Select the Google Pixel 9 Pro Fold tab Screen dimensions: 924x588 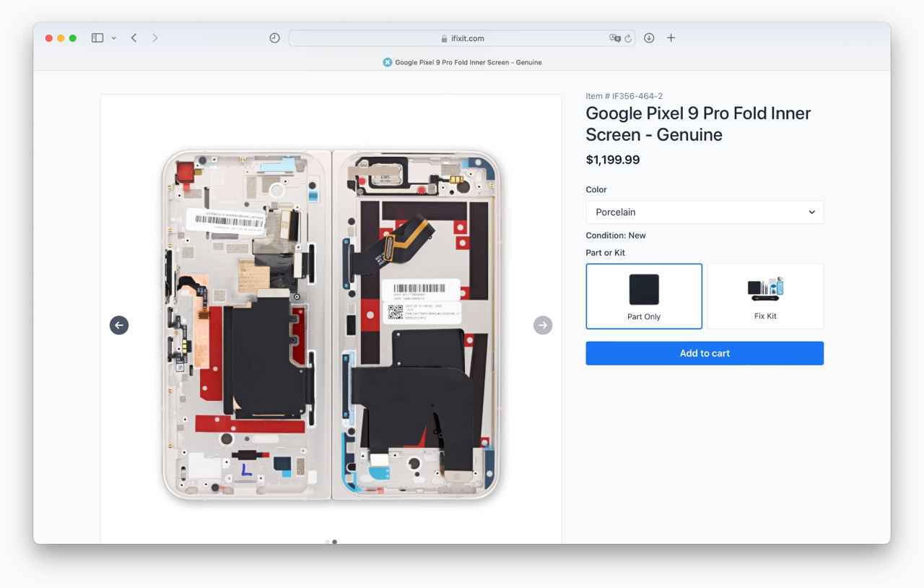click(462, 62)
